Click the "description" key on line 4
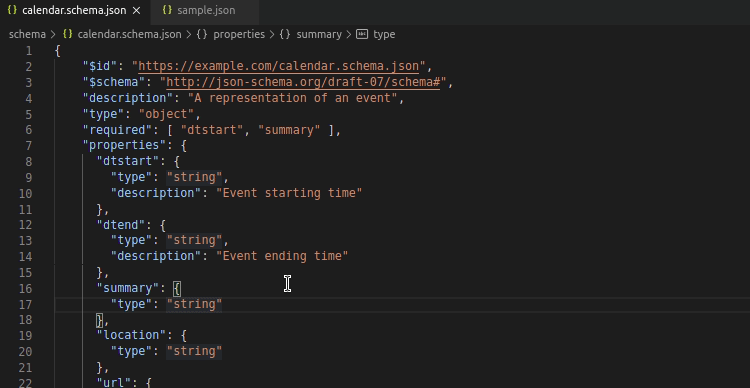This screenshot has width=750, height=388. tap(127, 98)
